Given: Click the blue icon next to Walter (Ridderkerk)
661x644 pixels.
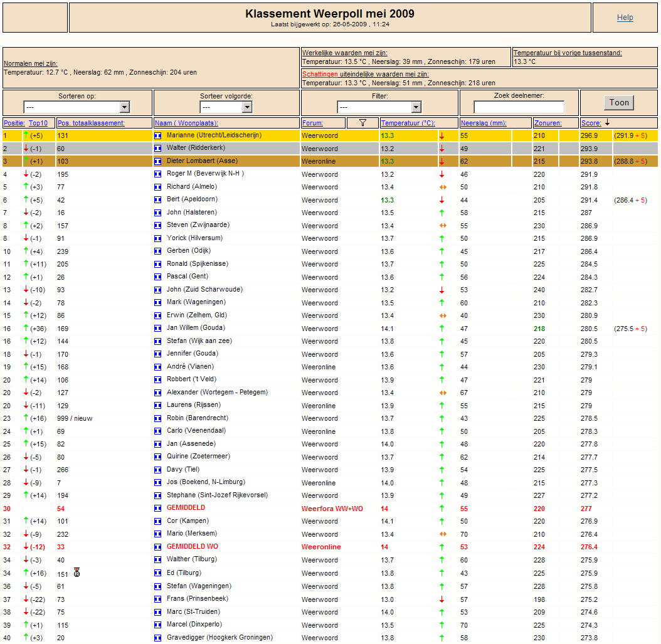Looking at the screenshot, I should pos(158,149).
